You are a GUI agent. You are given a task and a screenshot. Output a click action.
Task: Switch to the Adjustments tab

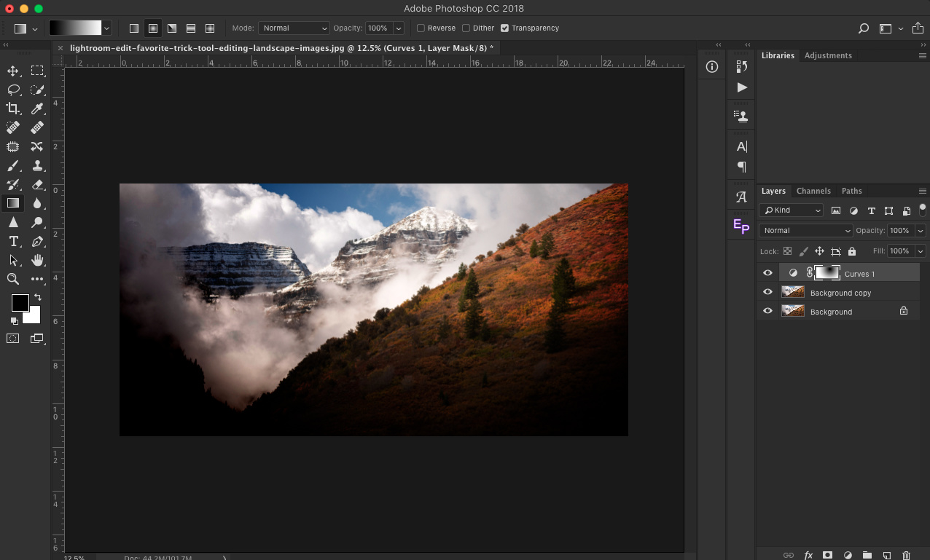coord(828,55)
